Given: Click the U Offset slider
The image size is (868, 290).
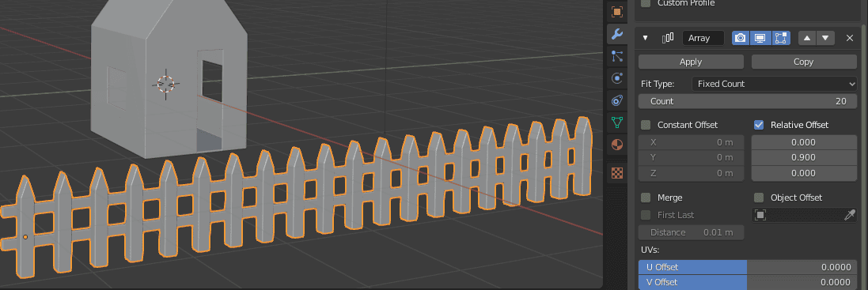Looking at the screenshot, I should point(747,267).
